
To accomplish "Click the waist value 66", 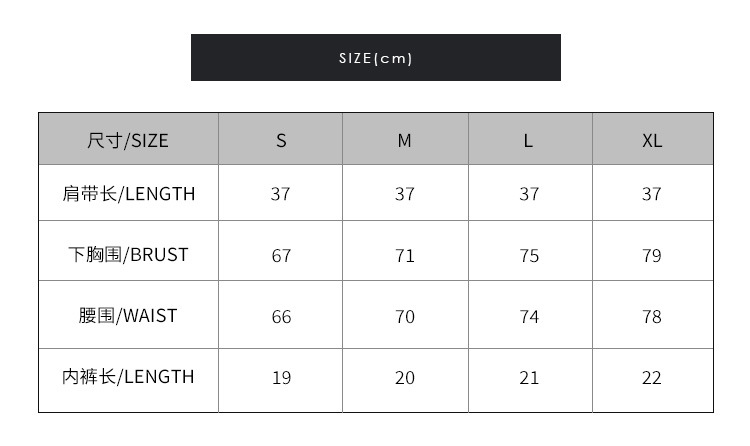I will [281, 317].
